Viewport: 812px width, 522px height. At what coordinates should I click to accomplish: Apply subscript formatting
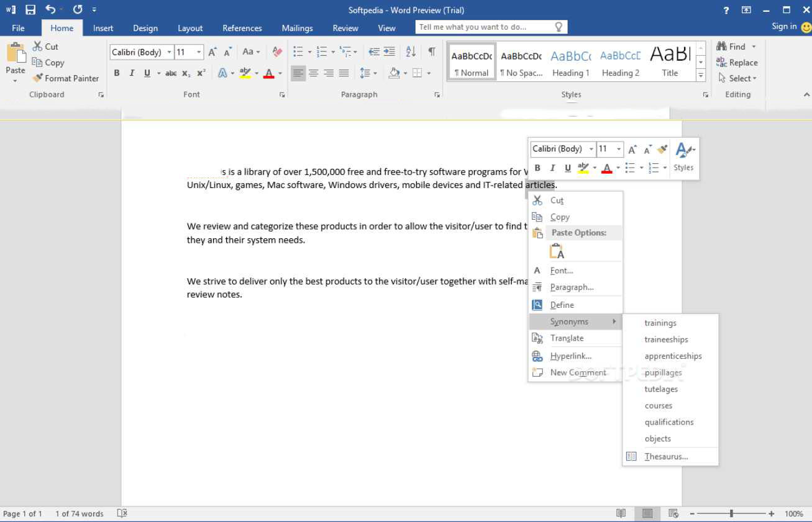(186, 73)
